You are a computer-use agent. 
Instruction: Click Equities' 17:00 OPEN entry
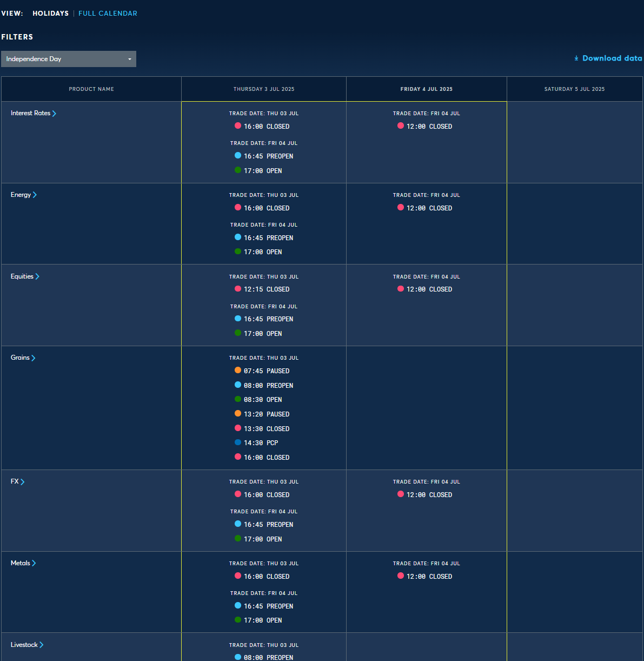click(258, 333)
